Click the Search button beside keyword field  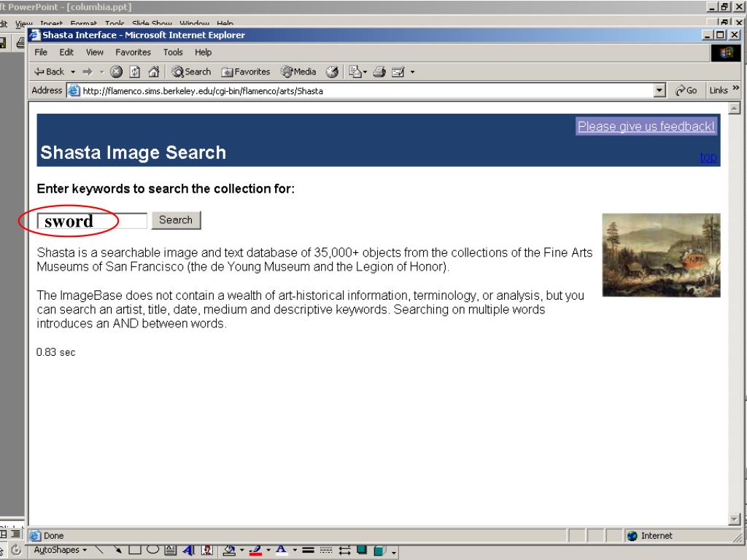click(176, 220)
